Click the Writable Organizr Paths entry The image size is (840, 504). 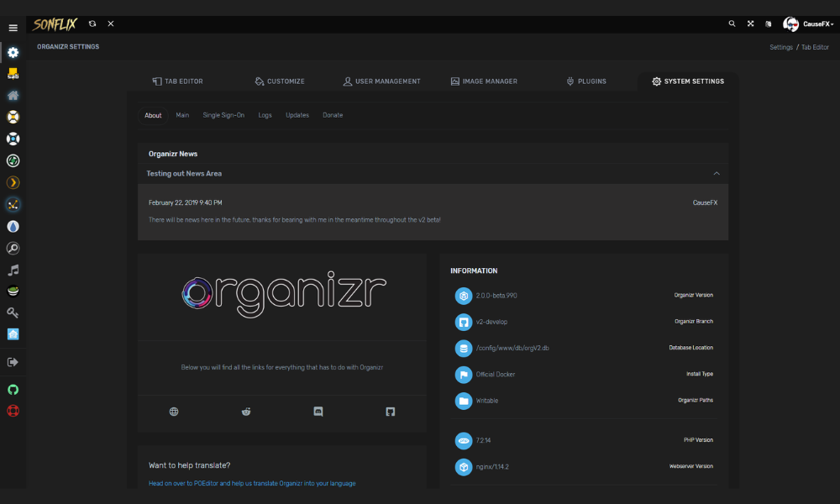[x=486, y=401]
